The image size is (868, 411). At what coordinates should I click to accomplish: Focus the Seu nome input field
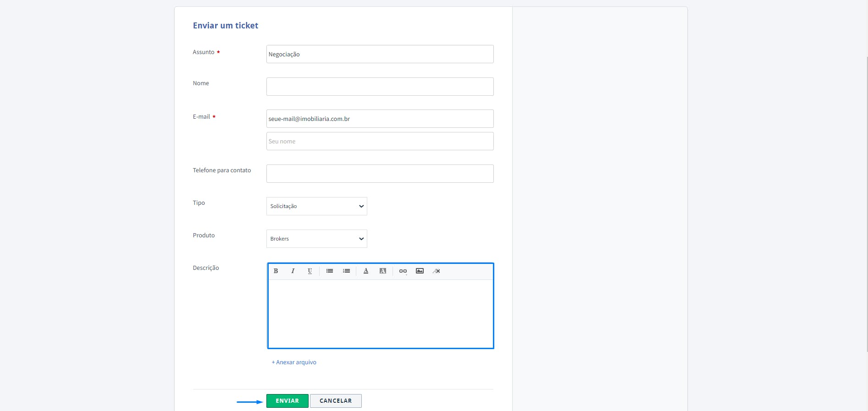coord(380,141)
